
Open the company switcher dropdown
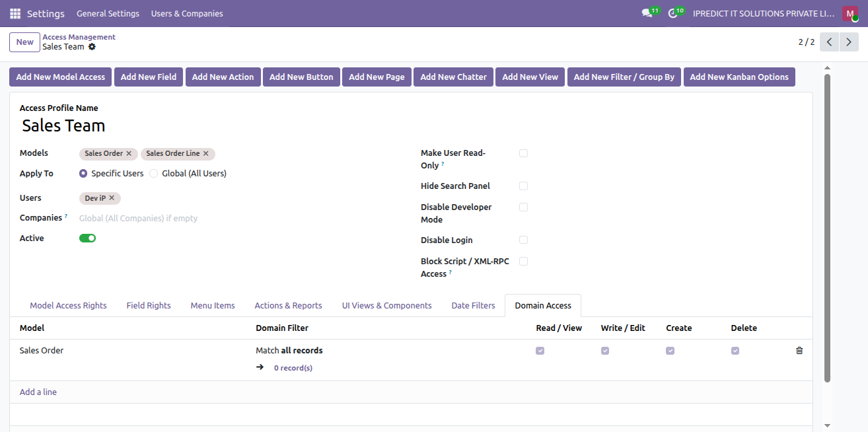[762, 14]
